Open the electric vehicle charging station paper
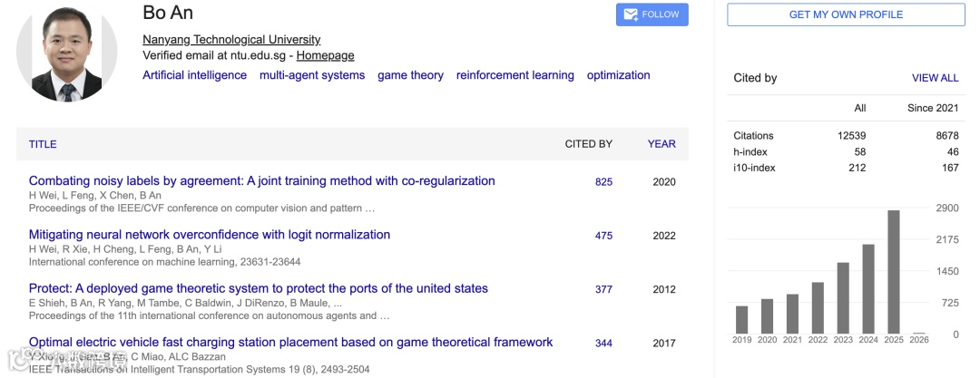The image size is (980, 378). point(290,343)
